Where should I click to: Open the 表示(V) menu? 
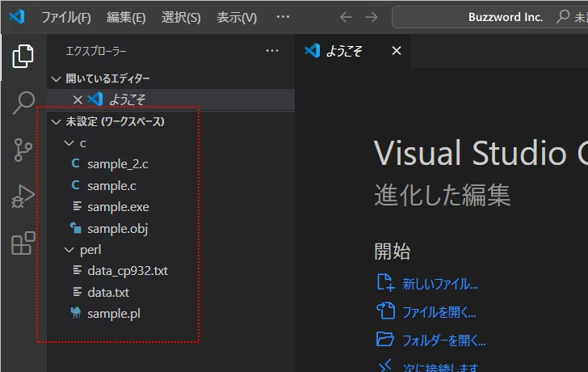click(x=237, y=17)
